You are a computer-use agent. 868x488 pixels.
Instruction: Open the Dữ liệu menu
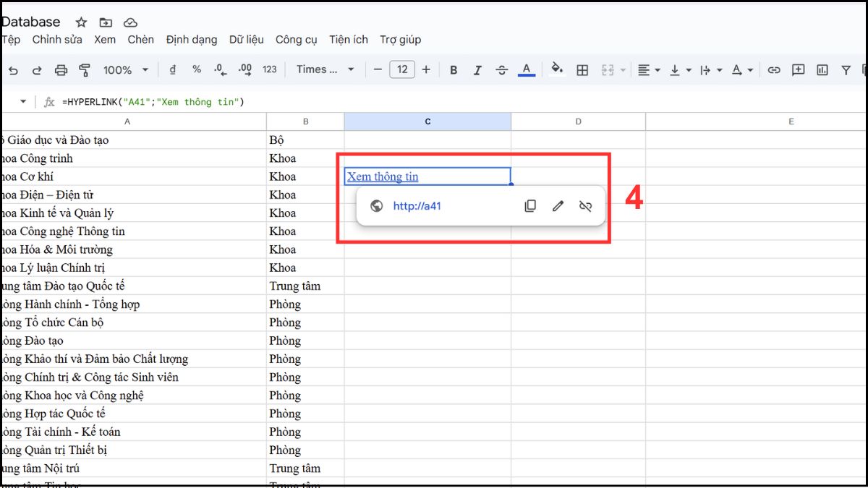(246, 40)
